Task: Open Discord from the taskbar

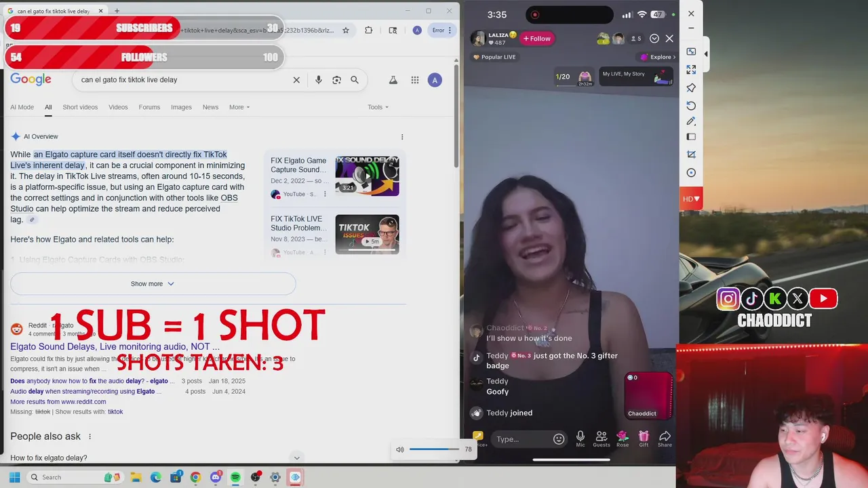Action: (x=216, y=477)
